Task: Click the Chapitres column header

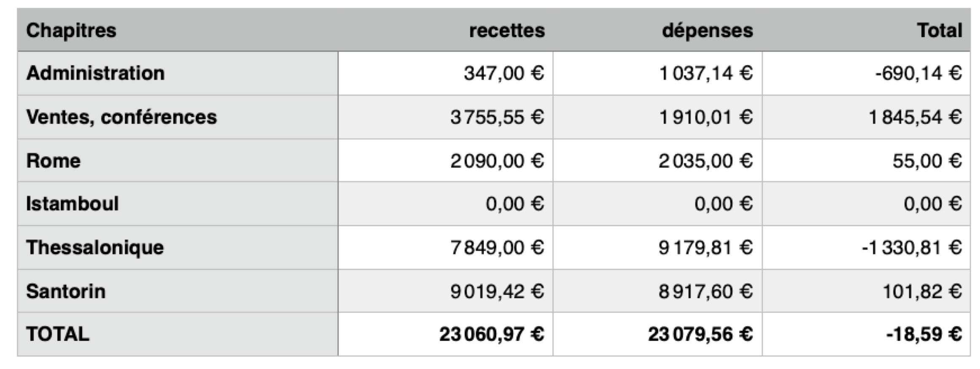Action: tap(71, 31)
